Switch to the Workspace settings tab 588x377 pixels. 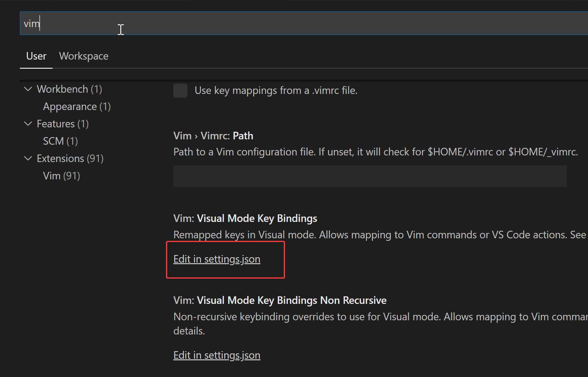[x=84, y=56]
